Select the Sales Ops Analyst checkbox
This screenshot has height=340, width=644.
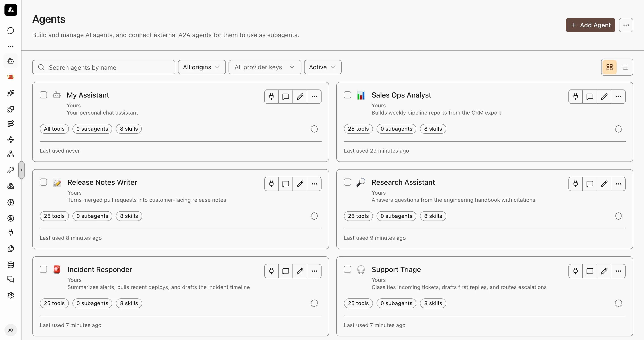coord(347,95)
